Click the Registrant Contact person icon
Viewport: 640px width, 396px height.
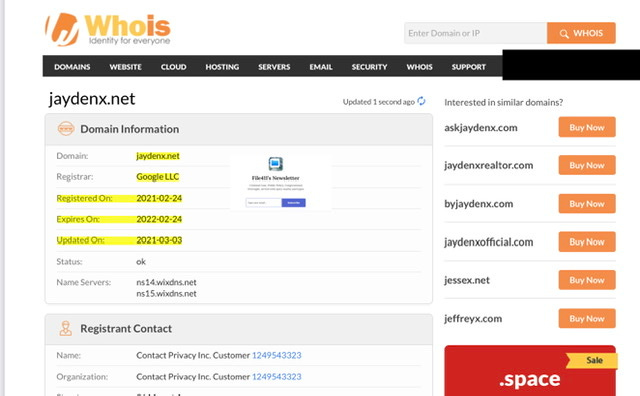point(65,328)
